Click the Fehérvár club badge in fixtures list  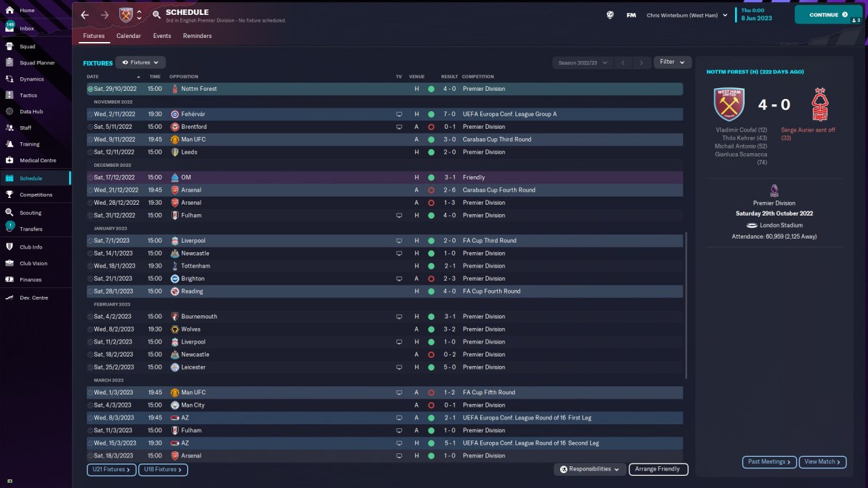(175, 114)
